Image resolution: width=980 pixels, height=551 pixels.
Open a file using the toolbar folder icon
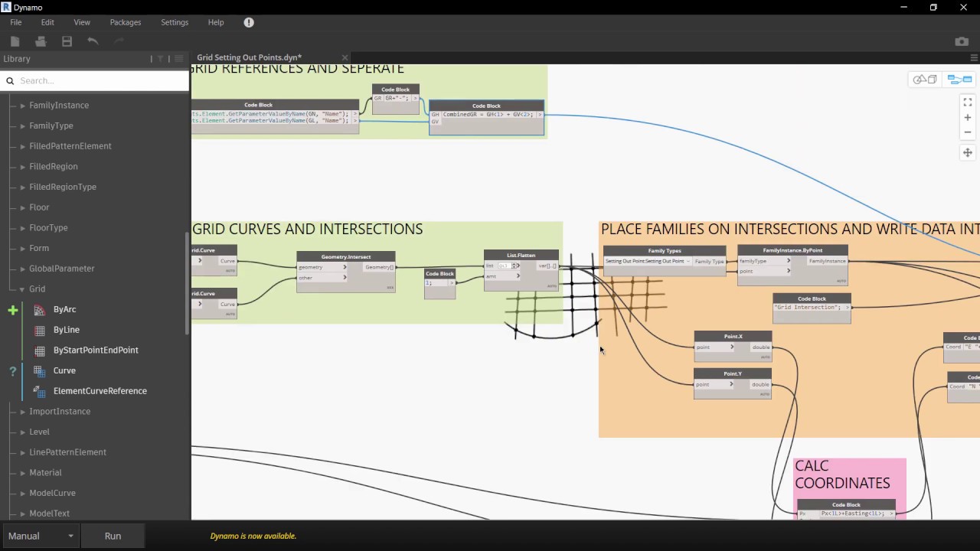pyautogui.click(x=41, y=41)
